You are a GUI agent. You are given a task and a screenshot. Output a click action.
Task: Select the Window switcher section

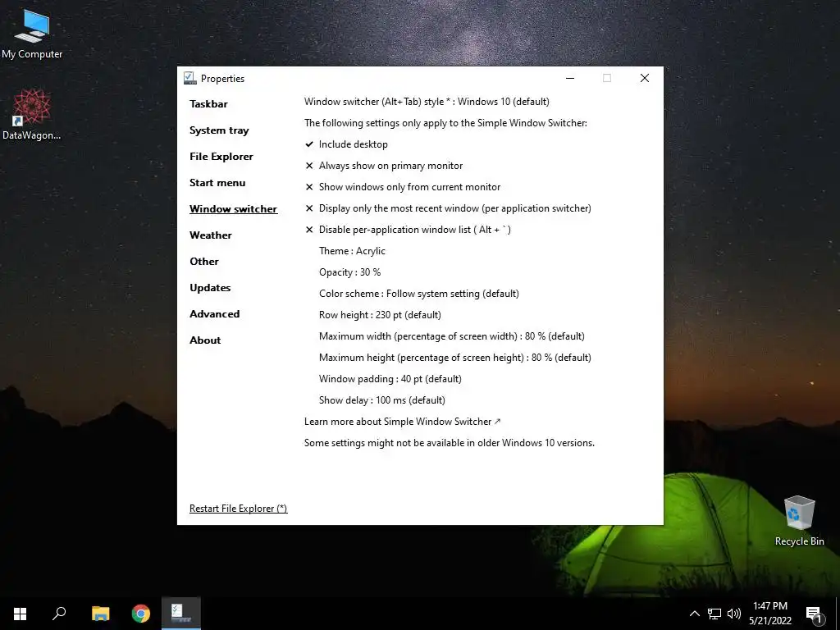(x=234, y=209)
